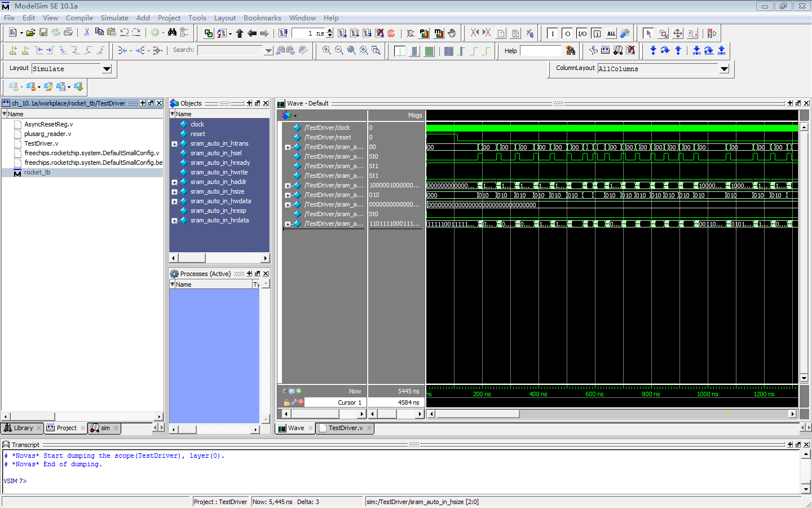Open the ColumnLayout AllColumns dropdown

[725, 69]
